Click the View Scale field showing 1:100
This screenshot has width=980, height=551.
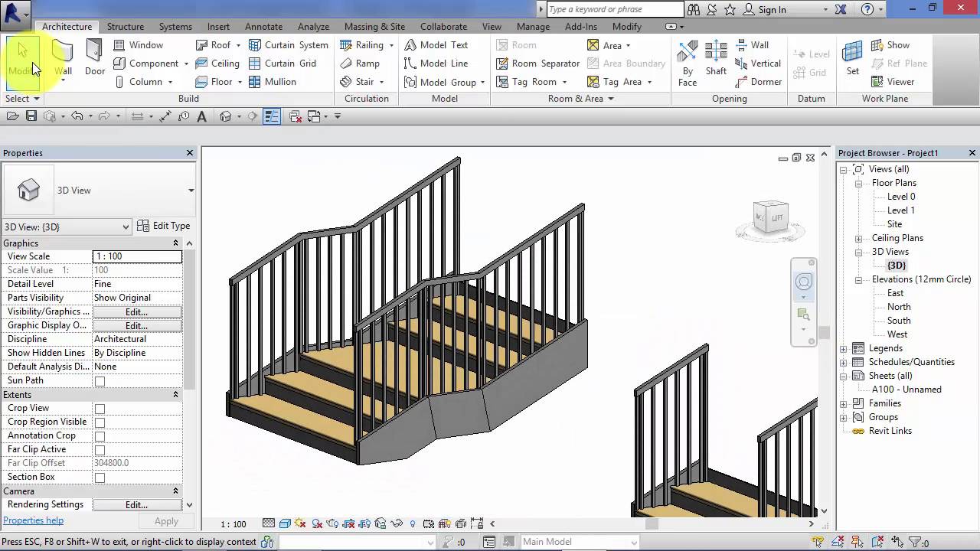click(137, 256)
